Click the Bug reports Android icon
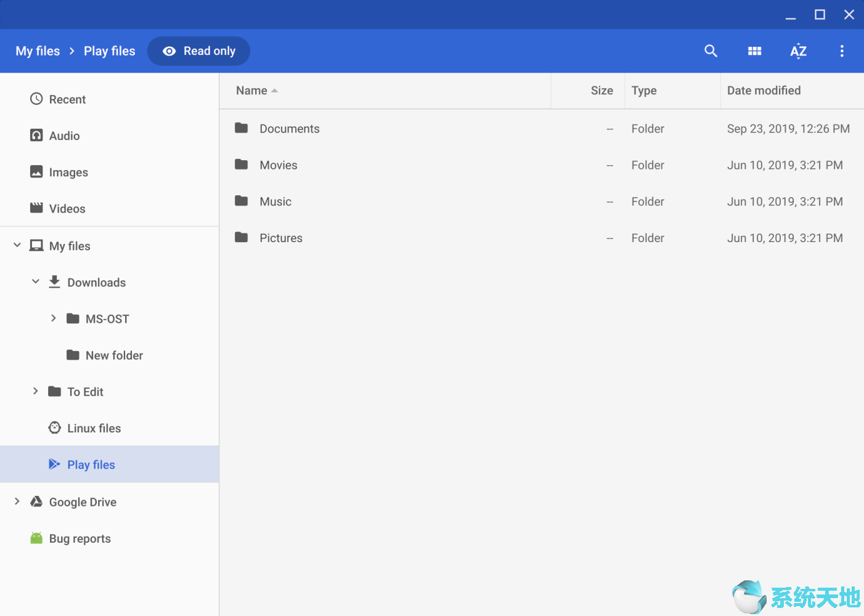The image size is (864, 616). coord(36,538)
